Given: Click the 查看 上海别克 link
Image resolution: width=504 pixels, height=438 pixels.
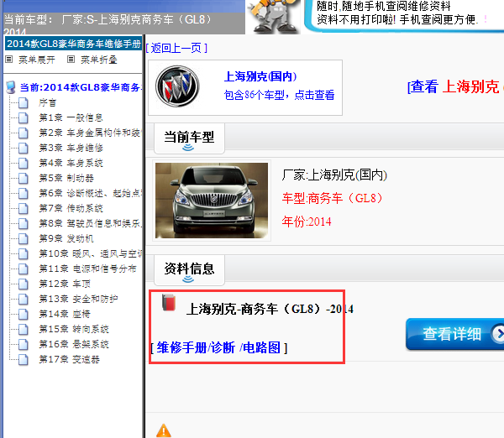Looking at the screenshot, I should pyautogui.click(x=455, y=87).
